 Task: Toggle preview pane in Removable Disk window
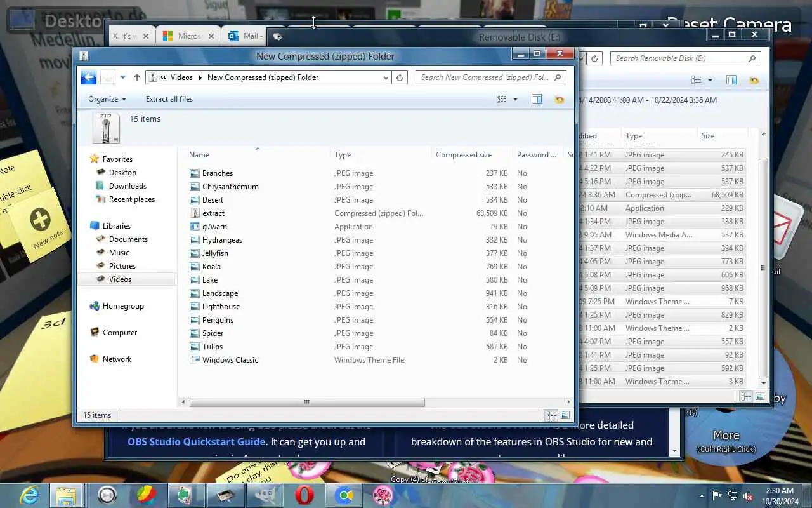(731, 80)
